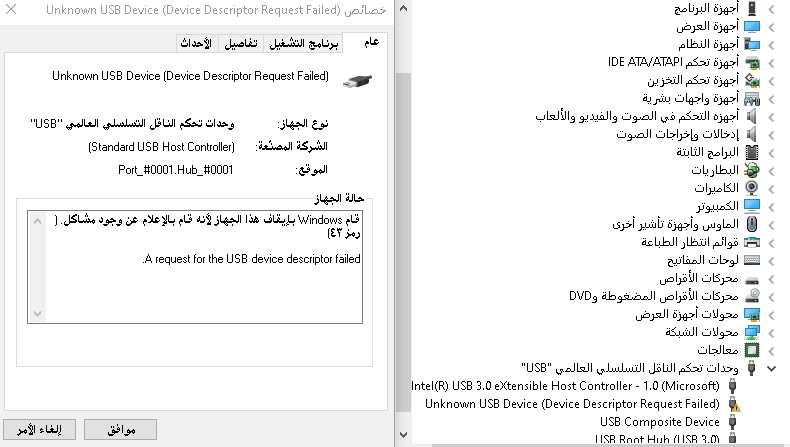Expand the mouse and pointing devices category
Image resolution: width=790 pixels, height=447 pixels.
tap(771, 225)
